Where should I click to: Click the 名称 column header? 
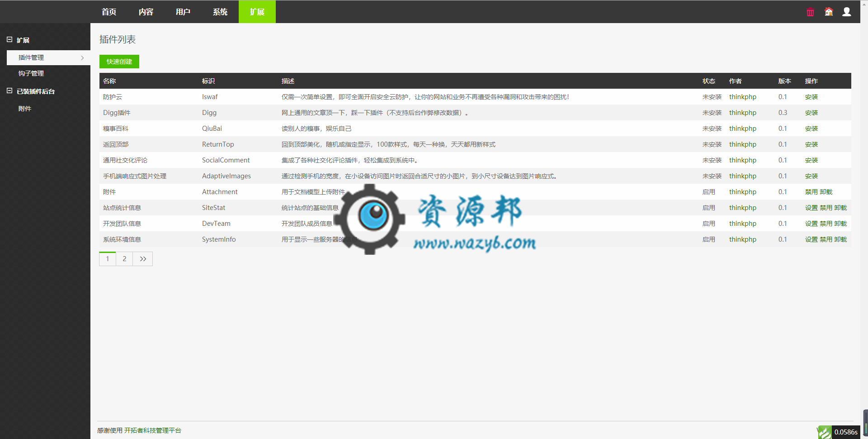(109, 81)
